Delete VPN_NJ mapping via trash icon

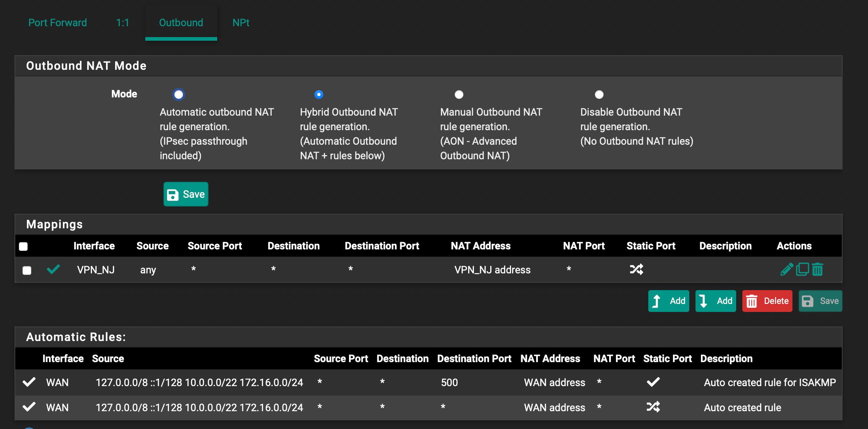coord(817,269)
